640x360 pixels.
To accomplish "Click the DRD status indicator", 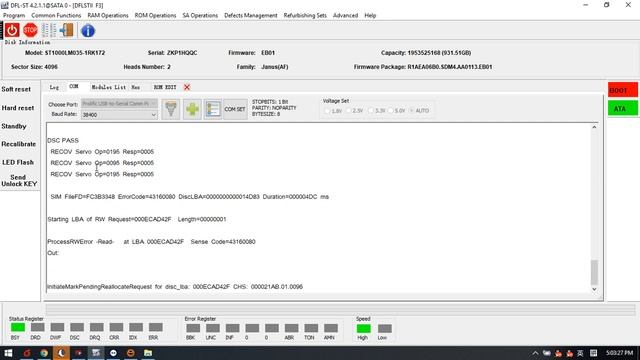I will (x=37, y=327).
